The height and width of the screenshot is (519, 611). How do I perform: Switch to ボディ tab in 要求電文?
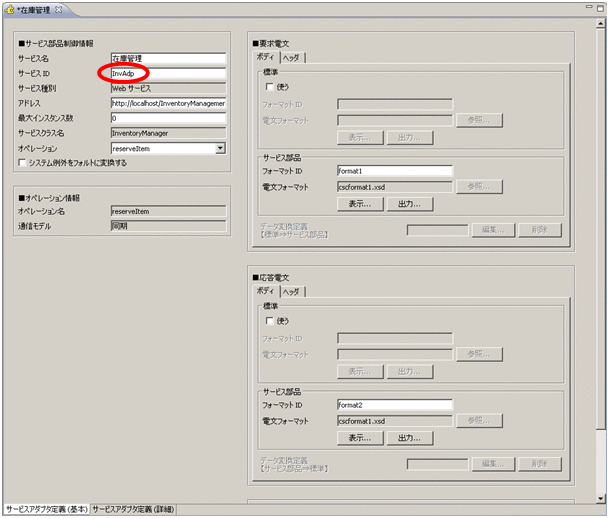(265, 57)
